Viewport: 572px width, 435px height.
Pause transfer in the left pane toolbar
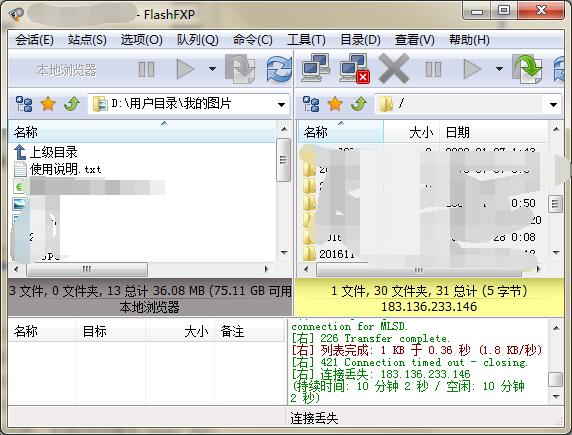[147, 69]
